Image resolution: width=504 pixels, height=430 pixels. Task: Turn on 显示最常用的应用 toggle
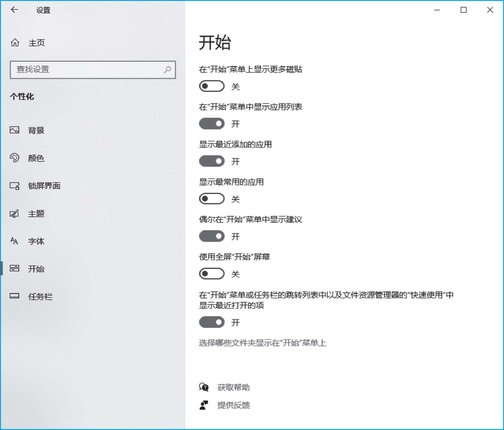click(212, 199)
